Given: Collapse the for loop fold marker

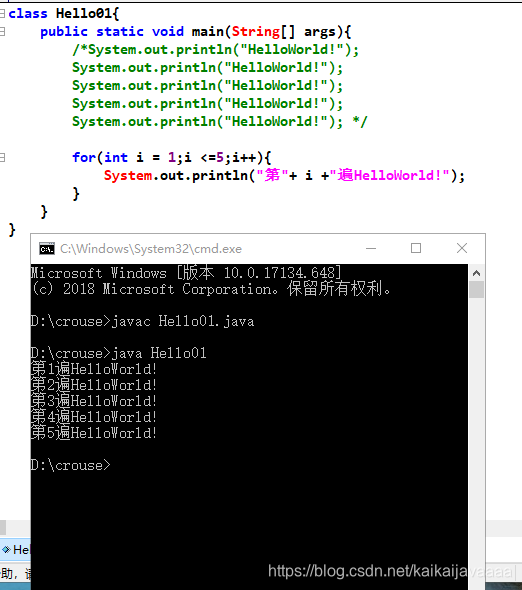Looking at the screenshot, I should point(2,157).
